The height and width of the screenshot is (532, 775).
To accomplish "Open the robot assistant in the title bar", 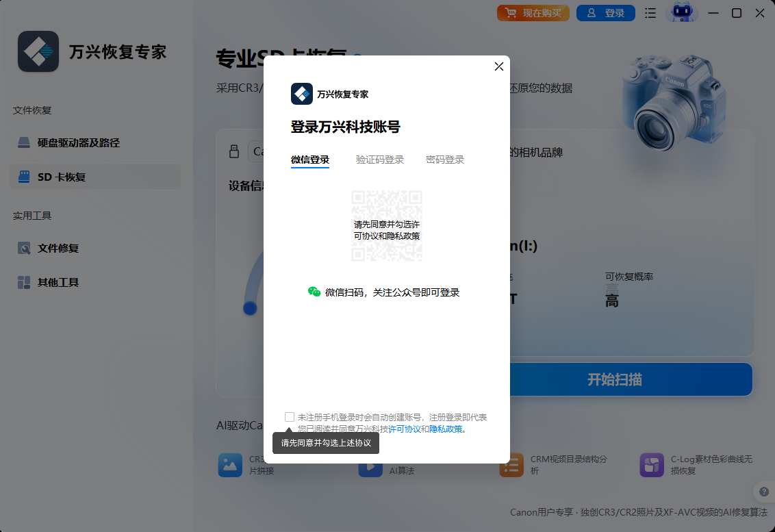I will (681, 12).
